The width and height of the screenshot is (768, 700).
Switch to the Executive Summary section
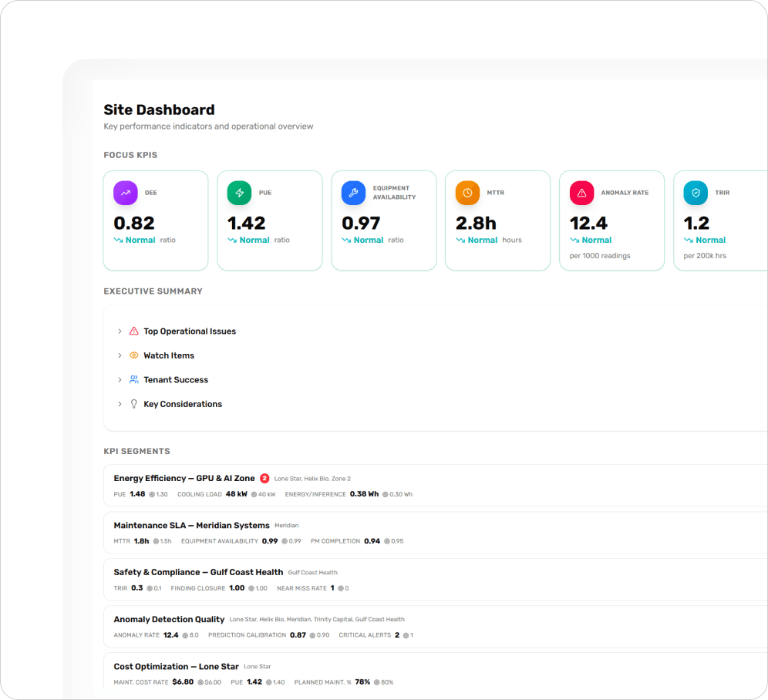pyautogui.click(x=153, y=291)
